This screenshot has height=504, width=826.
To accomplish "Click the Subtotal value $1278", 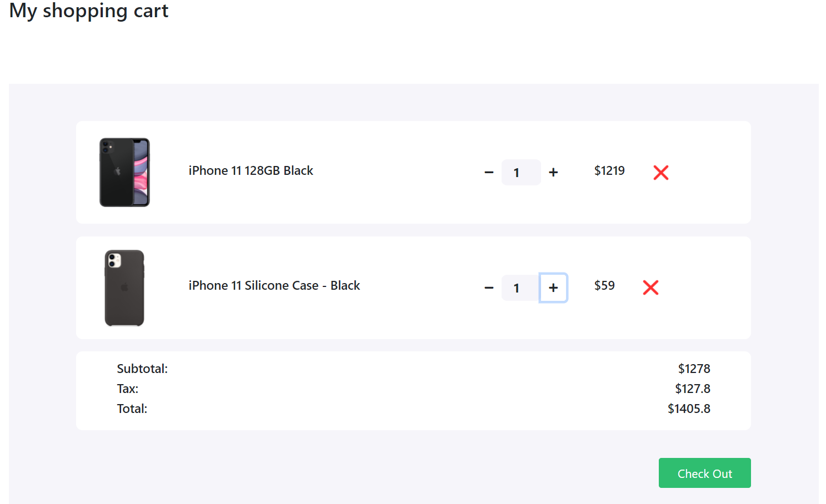I will [694, 368].
